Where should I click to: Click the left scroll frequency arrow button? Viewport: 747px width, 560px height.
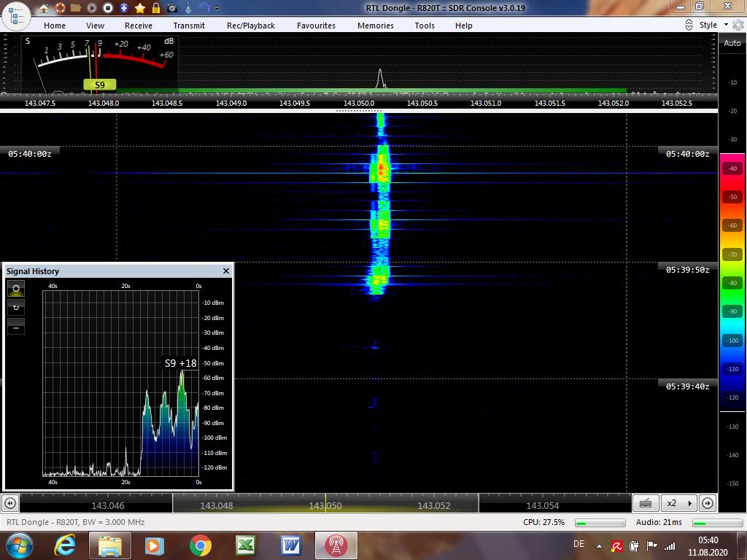pyautogui.click(x=10, y=503)
